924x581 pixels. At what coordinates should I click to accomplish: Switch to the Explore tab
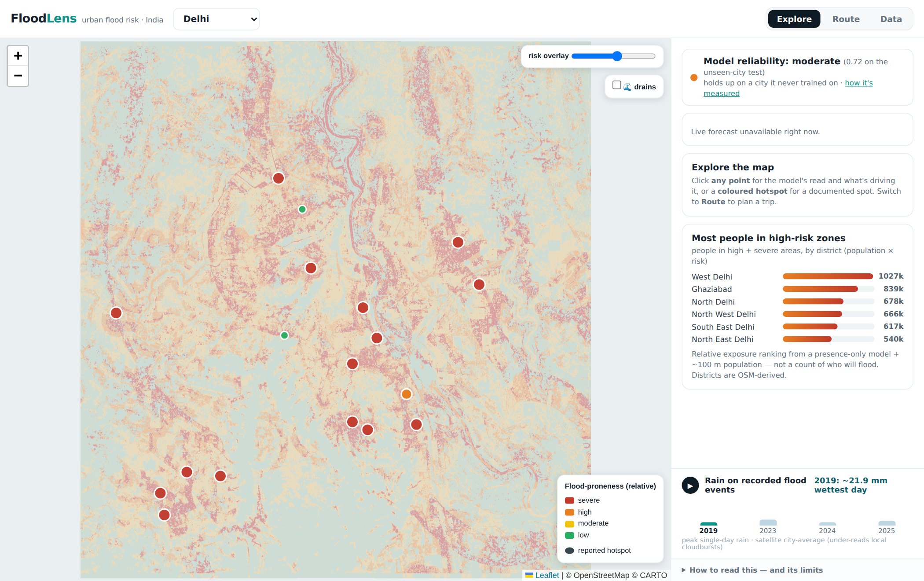[x=794, y=19]
